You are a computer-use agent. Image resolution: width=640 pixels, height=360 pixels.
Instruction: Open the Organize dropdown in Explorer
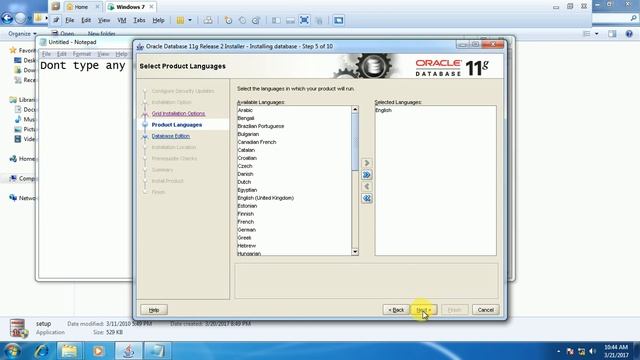[x=22, y=33]
